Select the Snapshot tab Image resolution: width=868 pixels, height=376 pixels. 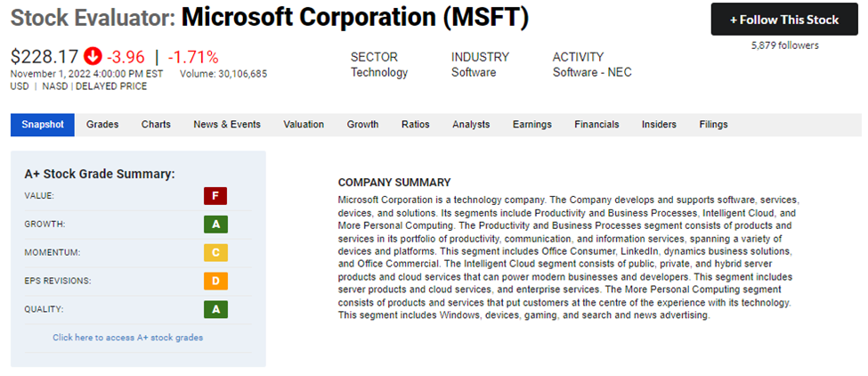pos(43,125)
